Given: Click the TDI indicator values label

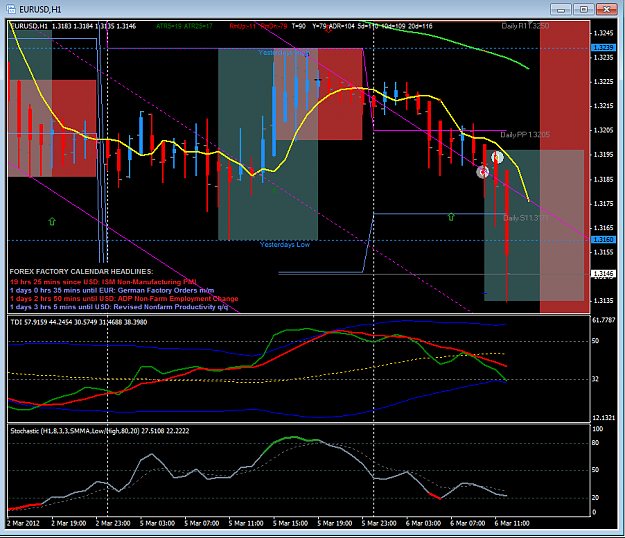Looking at the screenshot, I should tap(79, 322).
